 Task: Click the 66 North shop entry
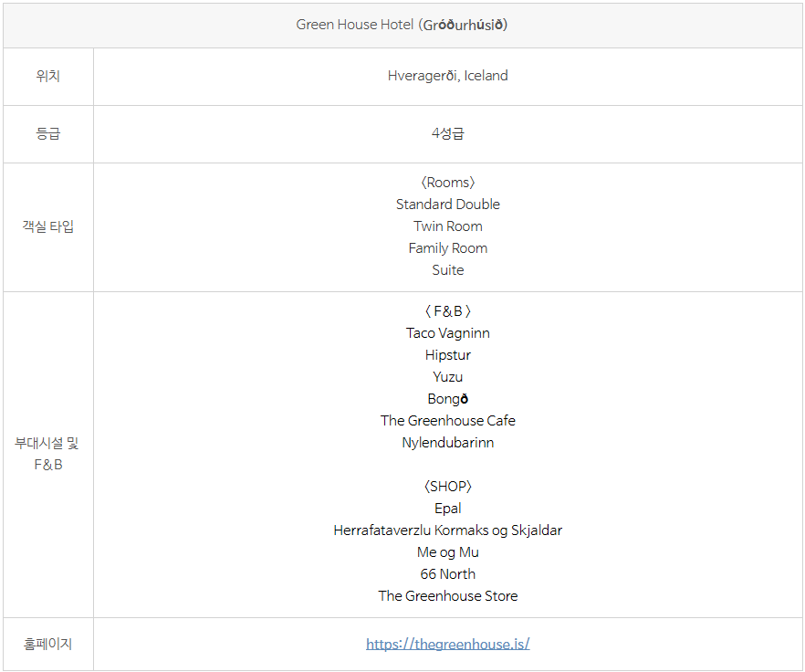tap(447, 574)
